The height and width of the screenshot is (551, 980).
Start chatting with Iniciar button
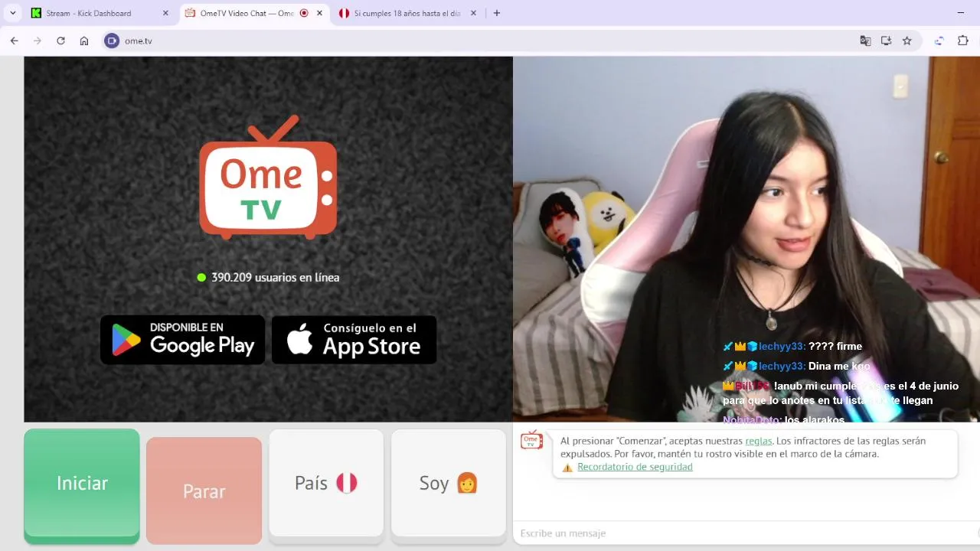[x=82, y=486]
